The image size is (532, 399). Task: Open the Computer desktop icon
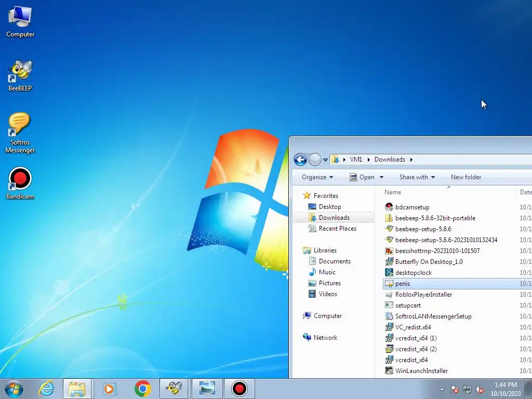(x=20, y=21)
